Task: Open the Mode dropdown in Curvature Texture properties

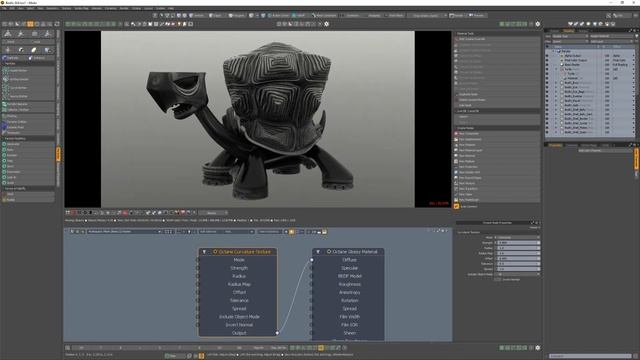Action: click(x=517, y=237)
